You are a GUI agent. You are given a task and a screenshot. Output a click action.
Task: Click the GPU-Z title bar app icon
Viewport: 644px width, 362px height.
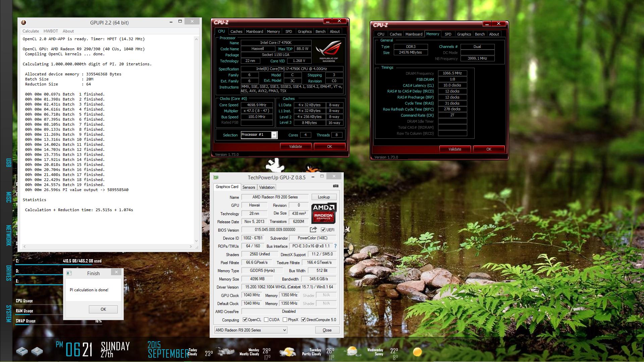pos(216,177)
